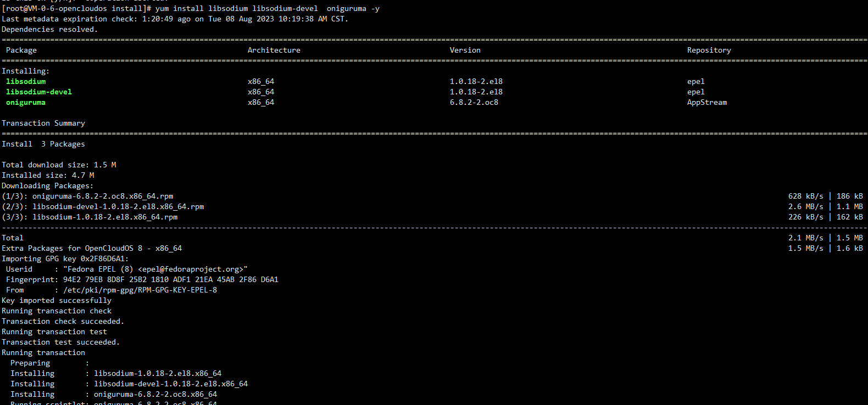Click libsodium-devel-1.0.18-2.el8.x86_64.rpm download line
The height and width of the screenshot is (405, 868).
point(103,207)
